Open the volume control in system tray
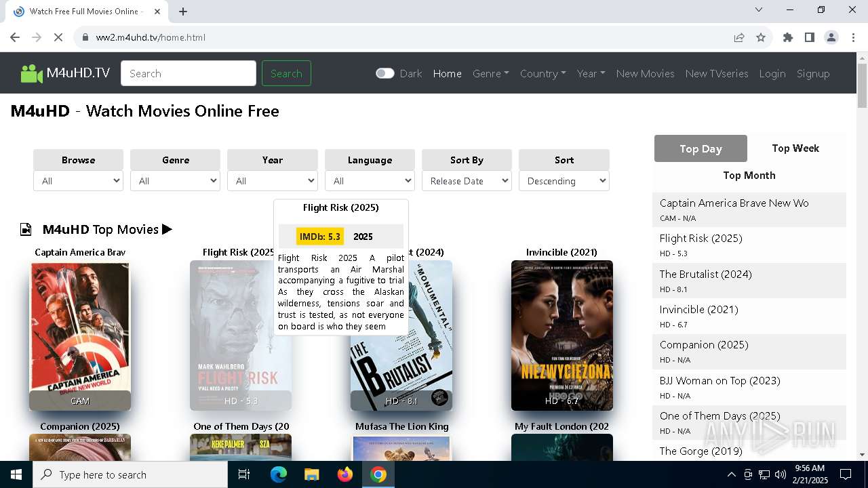 point(780,474)
